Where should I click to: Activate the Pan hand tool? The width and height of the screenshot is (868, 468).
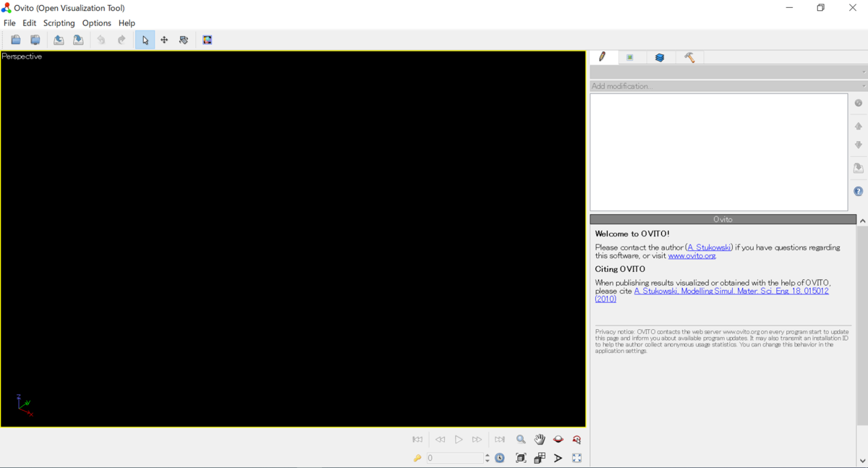click(540, 439)
